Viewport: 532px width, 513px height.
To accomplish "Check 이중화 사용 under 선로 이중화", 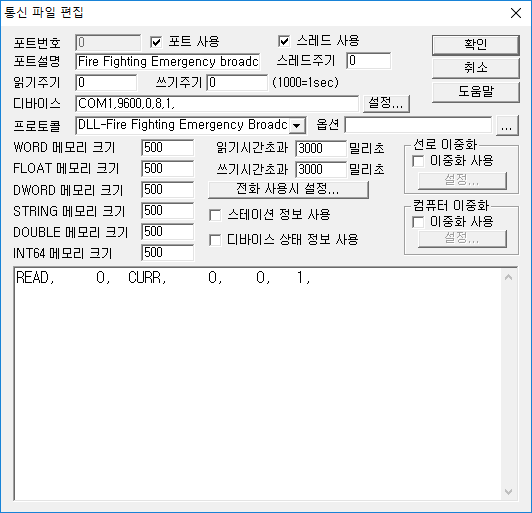I will [418, 161].
